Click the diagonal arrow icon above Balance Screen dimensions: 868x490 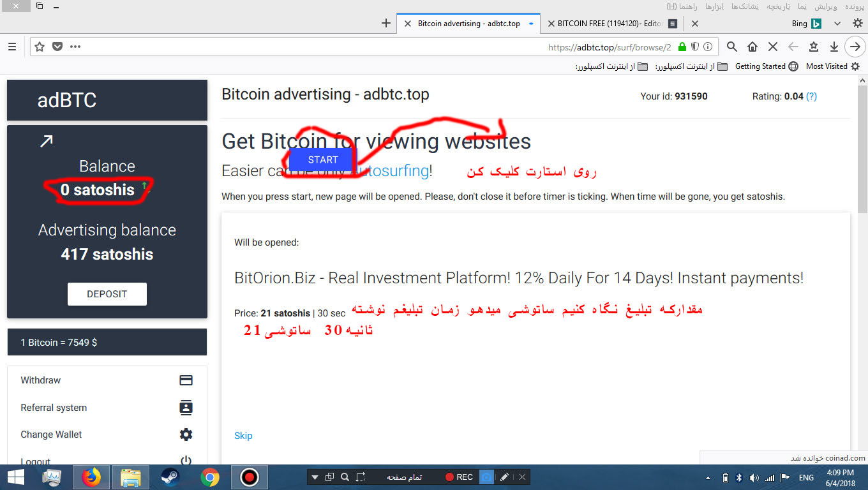pos(46,141)
